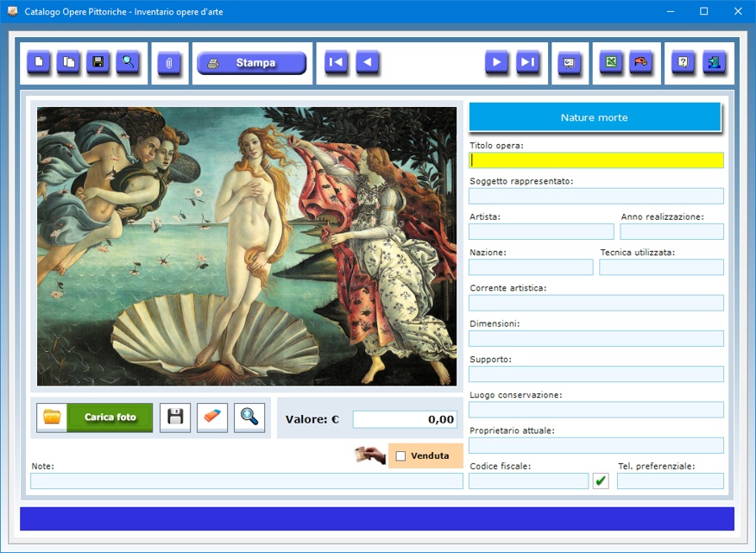This screenshot has height=553, width=756.
Task: Open the folder icon beside Carica foto
Action: click(x=52, y=418)
